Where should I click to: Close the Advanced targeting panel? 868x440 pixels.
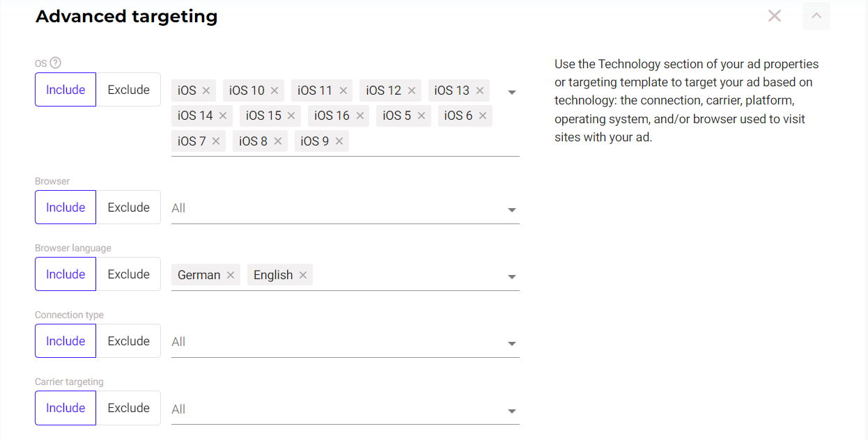(x=774, y=15)
